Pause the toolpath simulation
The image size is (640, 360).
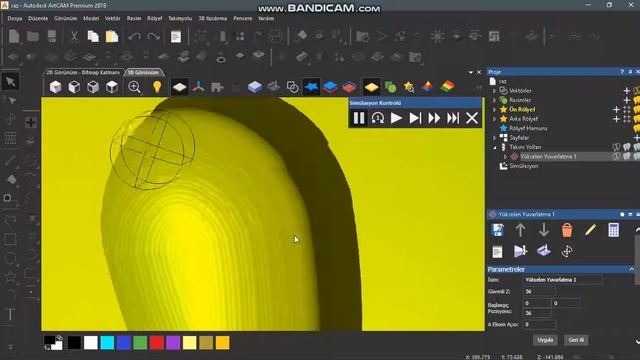click(359, 118)
